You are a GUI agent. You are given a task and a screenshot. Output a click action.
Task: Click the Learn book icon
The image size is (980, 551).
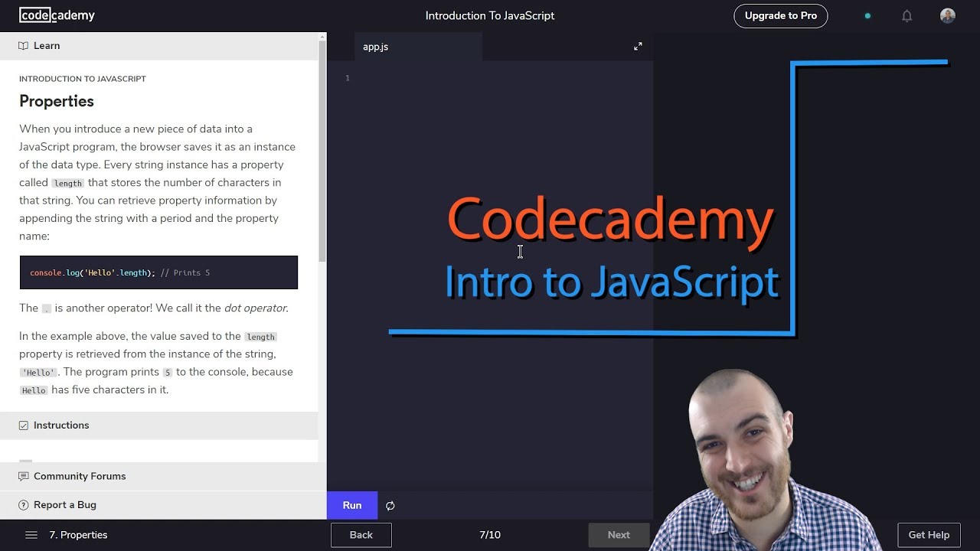[24, 46]
